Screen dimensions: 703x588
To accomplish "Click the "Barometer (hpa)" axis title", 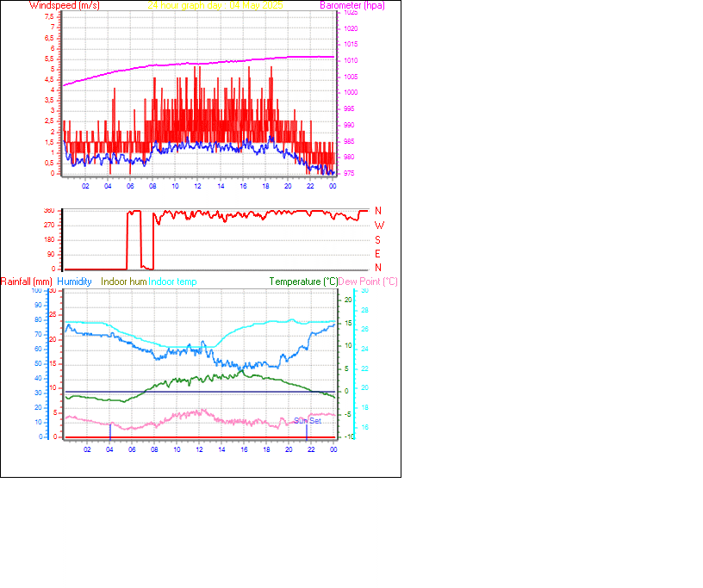I will pos(352,5).
